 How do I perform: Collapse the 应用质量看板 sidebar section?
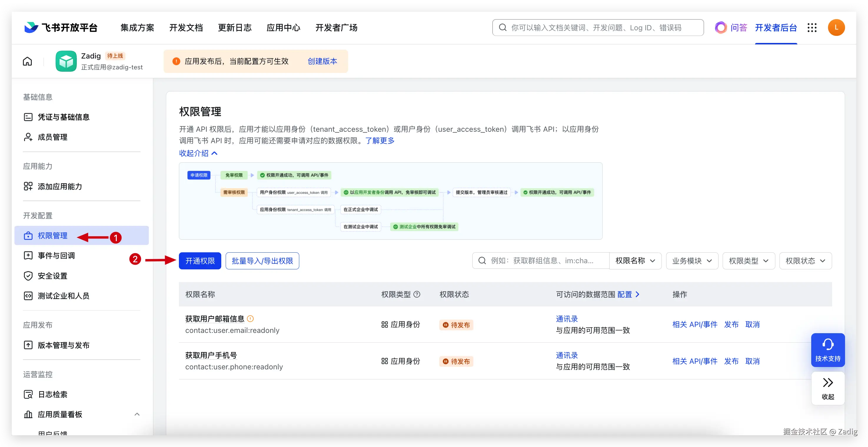(x=137, y=414)
